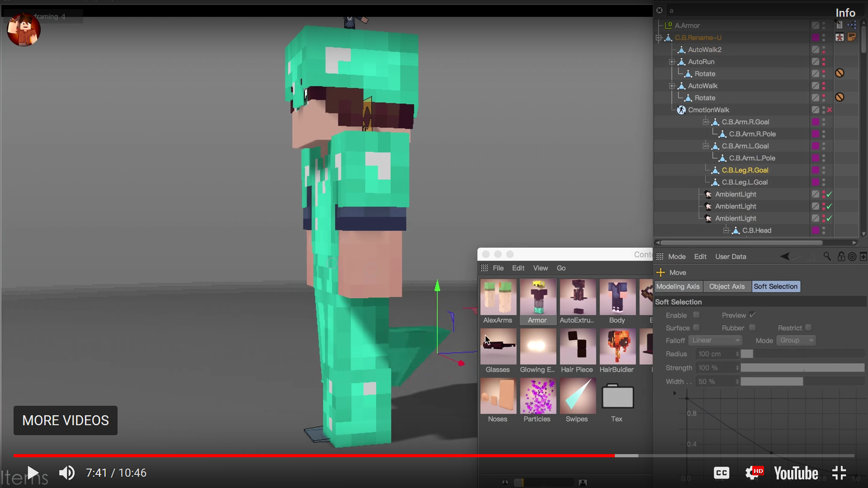Image resolution: width=868 pixels, height=488 pixels.
Task: Select the Soft Selection tab
Action: 776,286
